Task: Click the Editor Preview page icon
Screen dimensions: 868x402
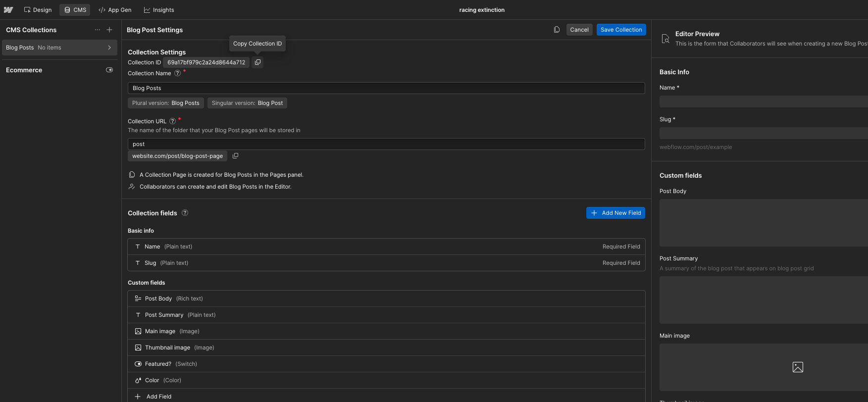Action: click(x=665, y=39)
